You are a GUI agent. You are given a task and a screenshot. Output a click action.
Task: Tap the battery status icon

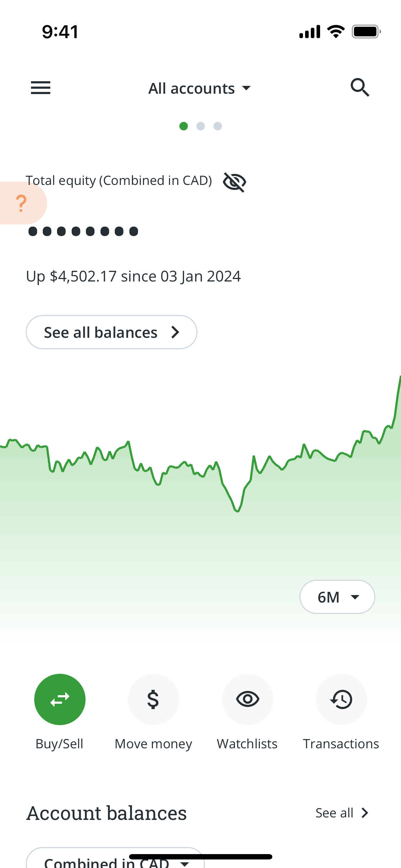[x=366, y=32]
